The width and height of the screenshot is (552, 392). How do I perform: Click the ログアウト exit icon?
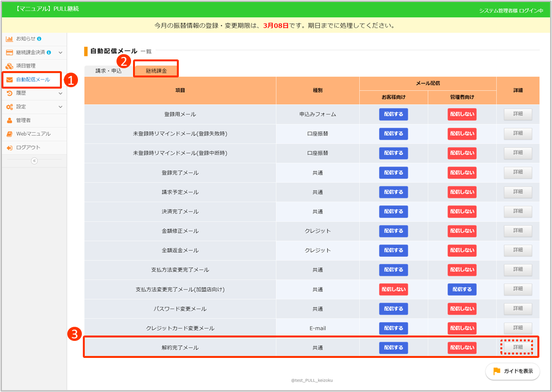click(9, 148)
